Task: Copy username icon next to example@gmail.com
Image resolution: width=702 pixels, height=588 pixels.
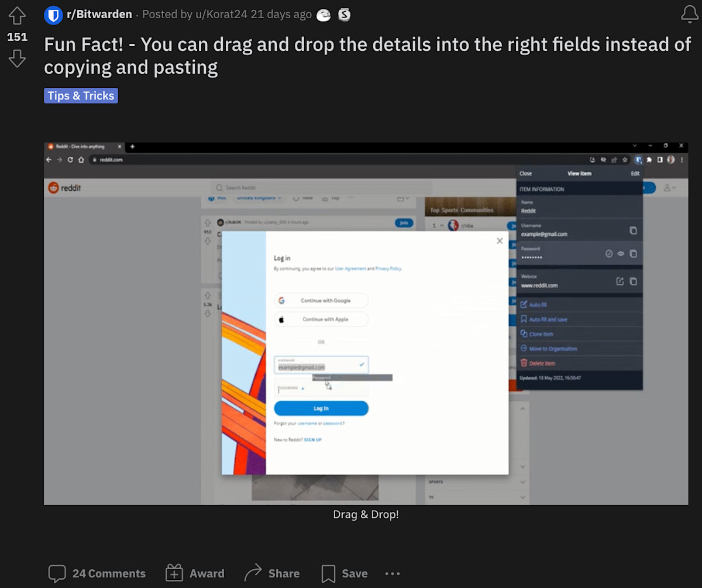Action: 633,231
